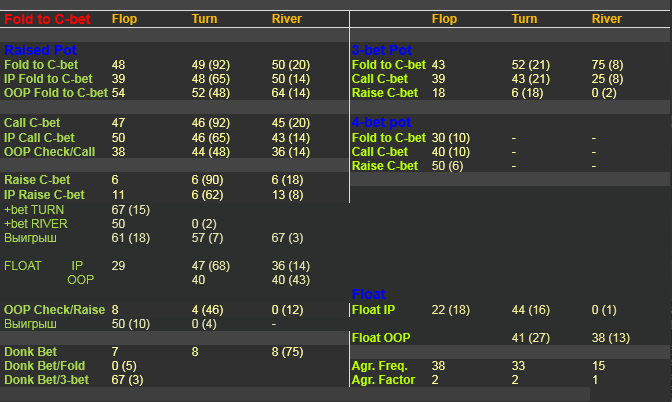
Task: Select the "Agr. Freq." row label
Action: (378, 366)
